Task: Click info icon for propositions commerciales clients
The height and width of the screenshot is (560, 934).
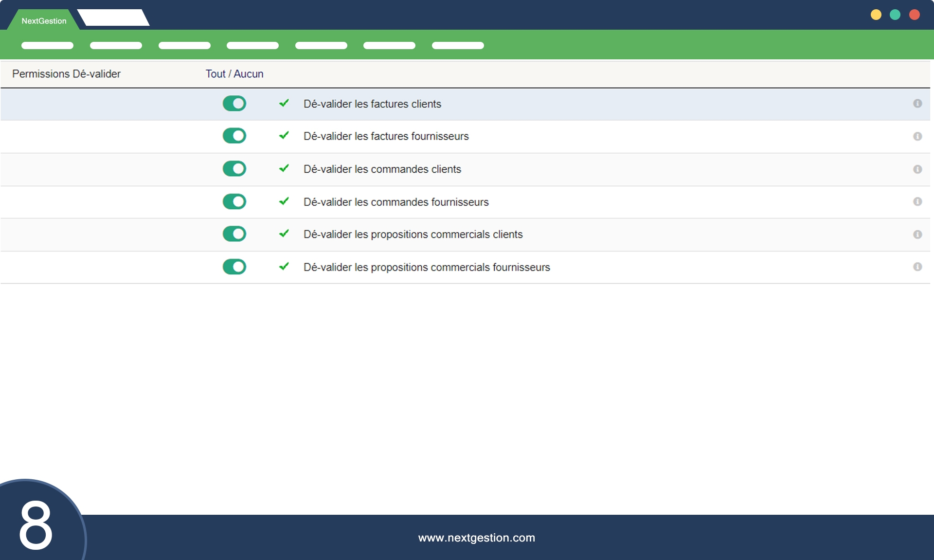Action: [x=917, y=235]
